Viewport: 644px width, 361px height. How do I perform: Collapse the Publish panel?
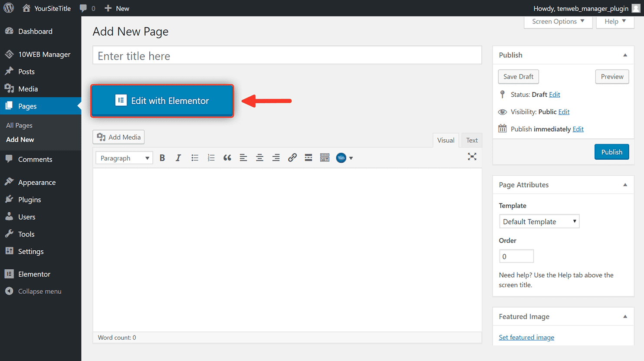(x=625, y=55)
